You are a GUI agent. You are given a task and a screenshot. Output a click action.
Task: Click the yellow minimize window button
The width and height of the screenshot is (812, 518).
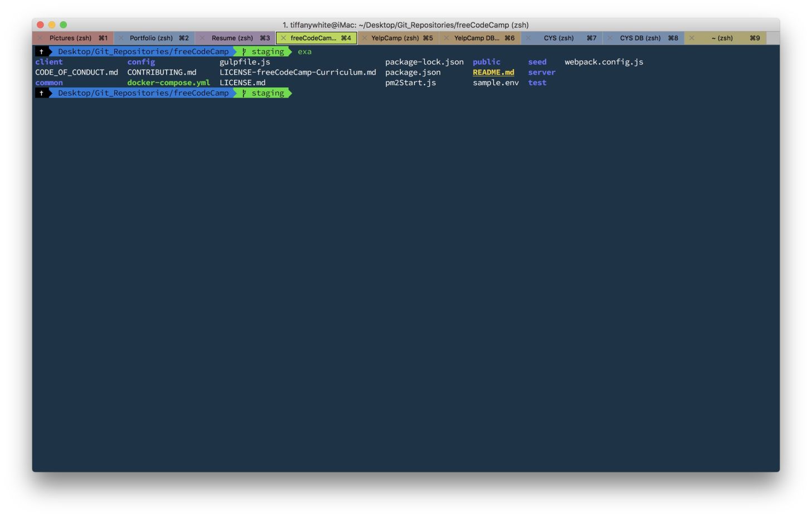pos(52,25)
